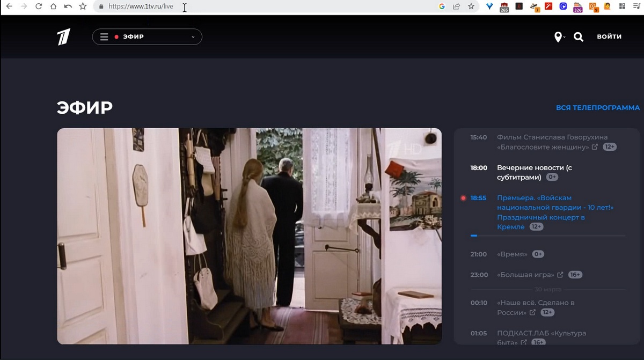This screenshot has width=644, height=360.
Task: Open the extension with the 265 badge
Action: point(504,7)
